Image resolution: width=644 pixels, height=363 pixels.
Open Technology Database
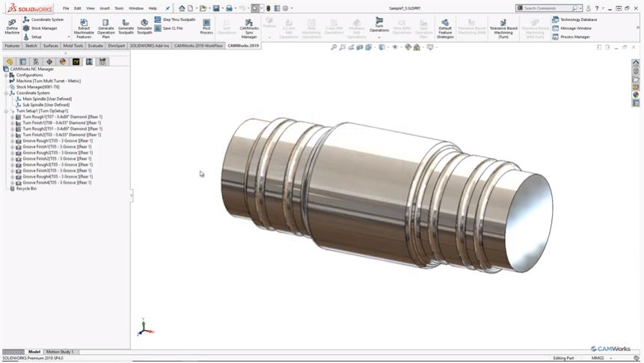[x=574, y=19]
